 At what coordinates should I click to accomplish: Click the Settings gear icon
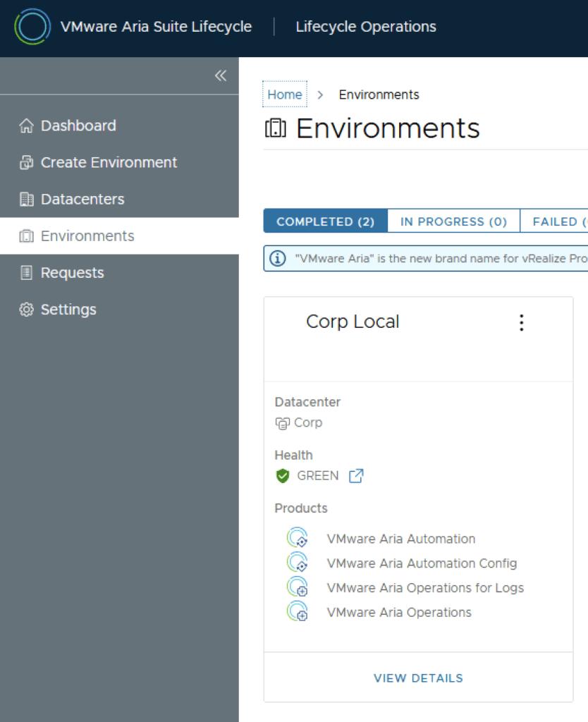(26, 310)
